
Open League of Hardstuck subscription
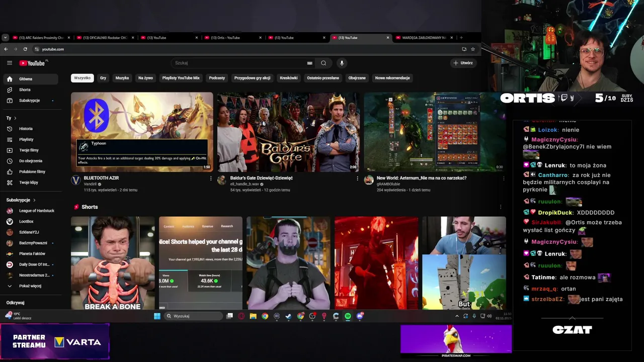[31, 211]
